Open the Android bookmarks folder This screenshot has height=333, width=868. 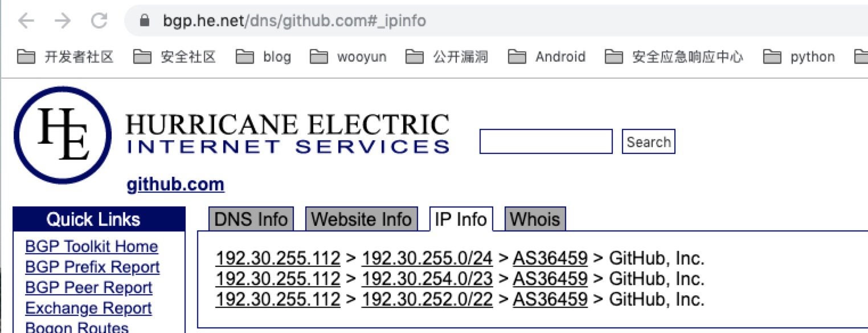[547, 56]
